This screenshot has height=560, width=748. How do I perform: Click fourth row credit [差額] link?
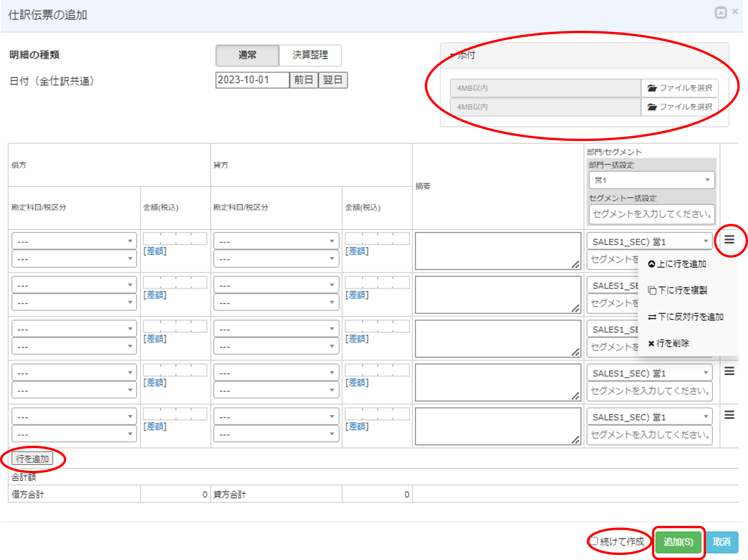(357, 382)
